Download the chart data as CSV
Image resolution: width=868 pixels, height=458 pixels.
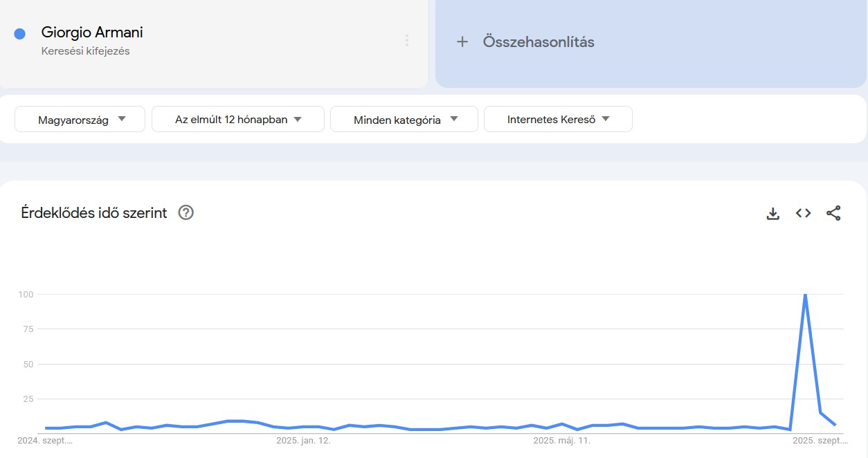pos(772,213)
